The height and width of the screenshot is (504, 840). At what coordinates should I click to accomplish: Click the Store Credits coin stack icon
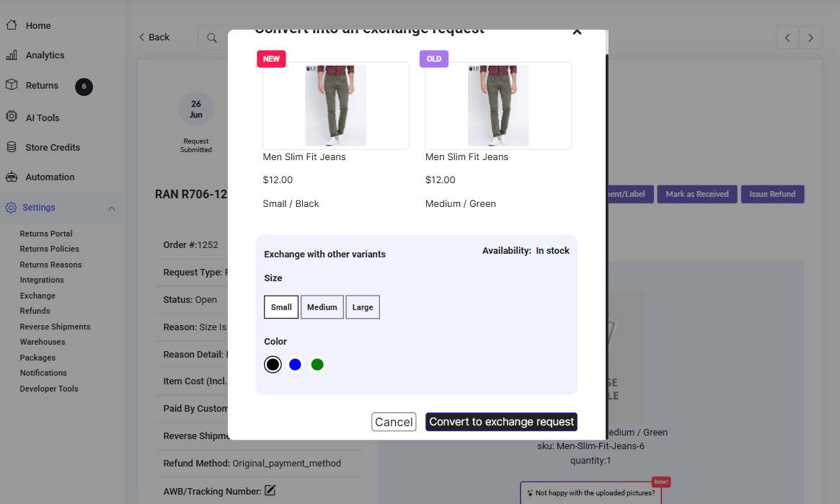12,147
